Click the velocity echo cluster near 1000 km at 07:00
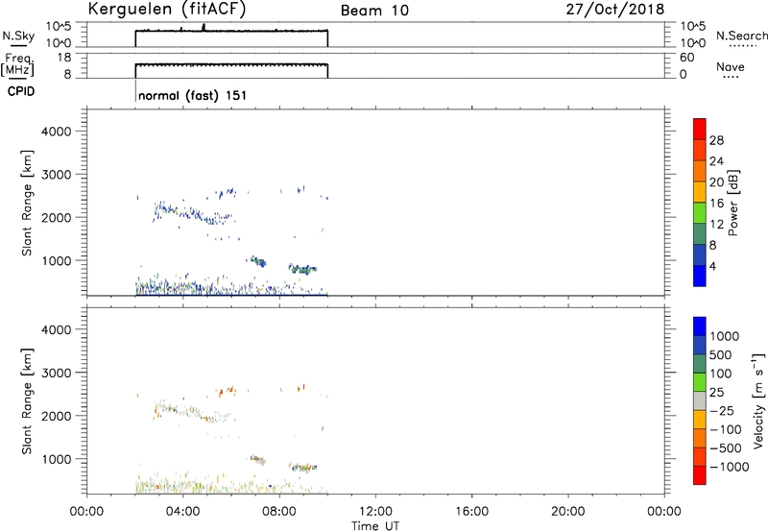 click(258, 460)
